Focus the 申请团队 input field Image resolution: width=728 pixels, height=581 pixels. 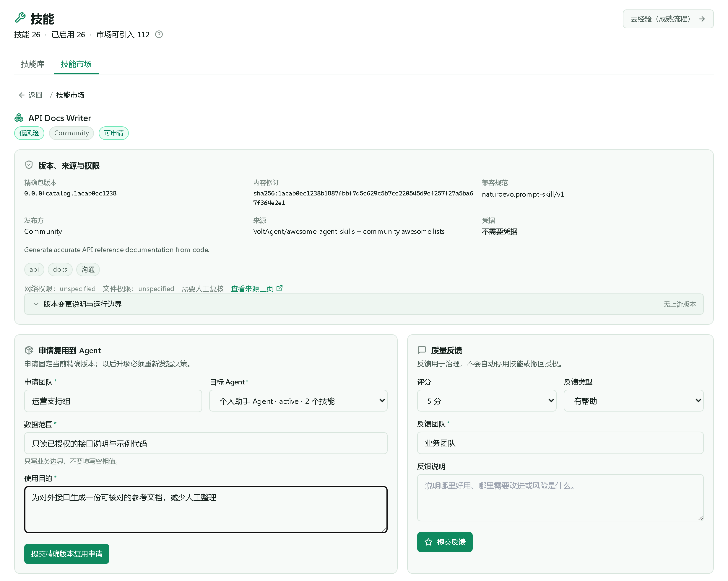point(113,401)
